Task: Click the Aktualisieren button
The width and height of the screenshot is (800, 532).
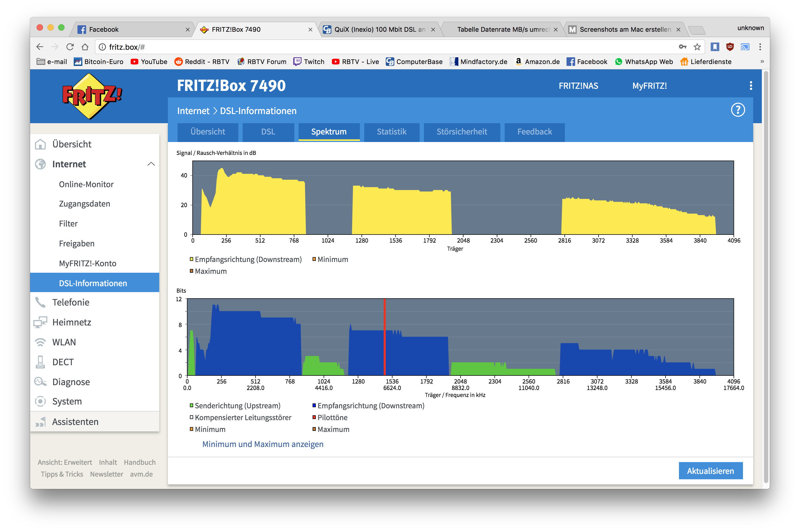Action: [710, 471]
